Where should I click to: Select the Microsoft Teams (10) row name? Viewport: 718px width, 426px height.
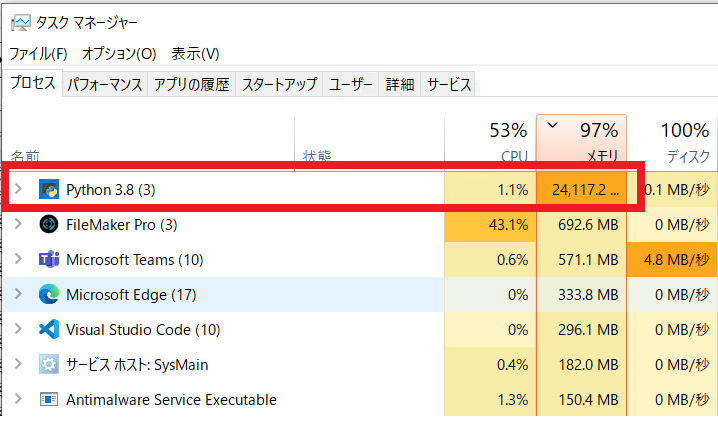(x=135, y=260)
